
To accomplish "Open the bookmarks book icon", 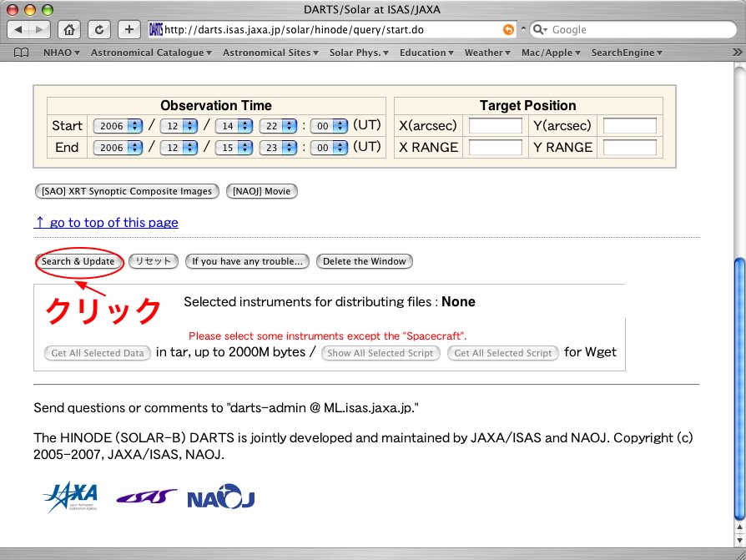I will 22,53.
